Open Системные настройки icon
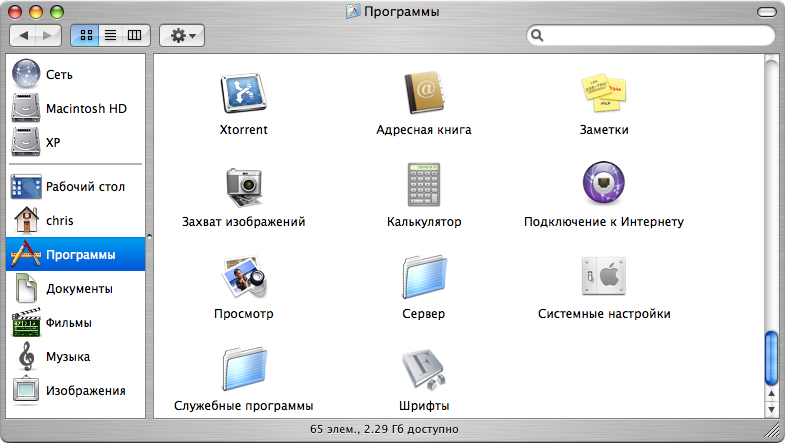The height and width of the screenshot is (443, 785). click(604, 276)
